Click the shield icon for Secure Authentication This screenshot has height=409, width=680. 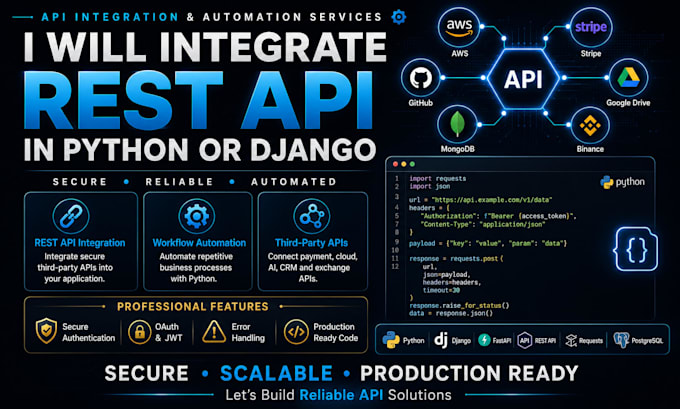(x=46, y=330)
